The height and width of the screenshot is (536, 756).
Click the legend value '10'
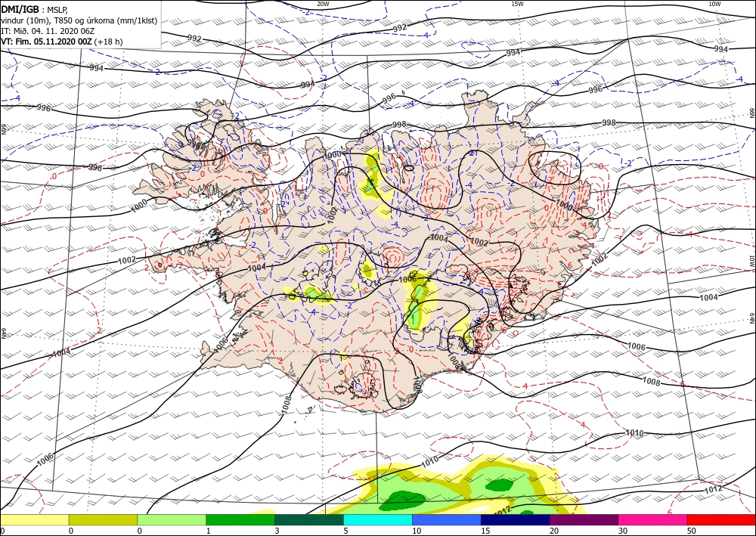(x=416, y=531)
